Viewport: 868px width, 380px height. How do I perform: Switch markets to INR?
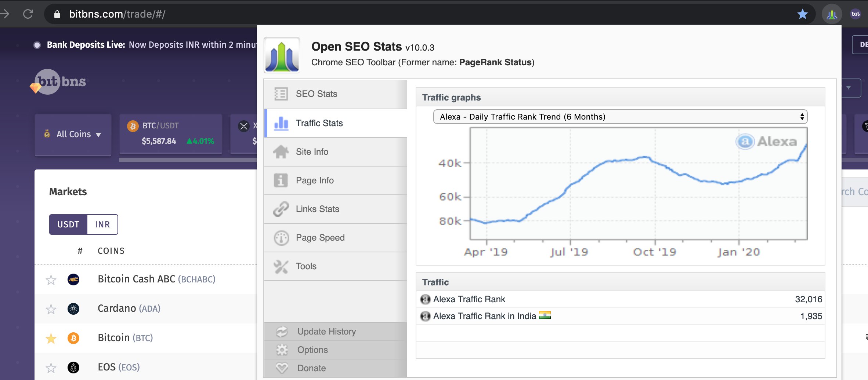click(x=102, y=224)
